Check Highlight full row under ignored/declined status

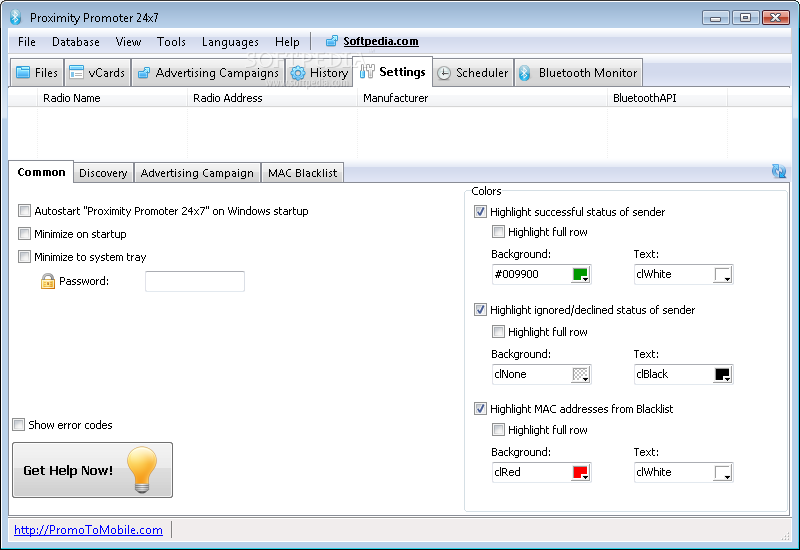[498, 332]
